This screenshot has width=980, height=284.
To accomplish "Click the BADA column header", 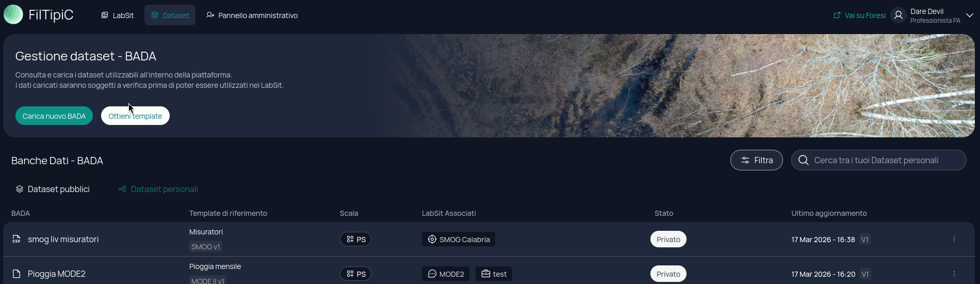I will tap(21, 213).
